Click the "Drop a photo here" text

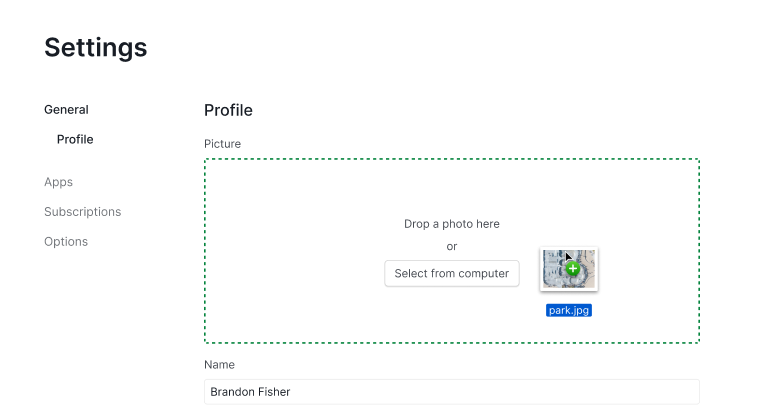pos(452,224)
